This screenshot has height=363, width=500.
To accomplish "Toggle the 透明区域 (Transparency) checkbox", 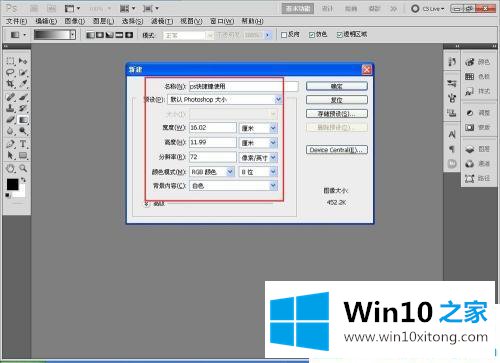I will click(339, 35).
